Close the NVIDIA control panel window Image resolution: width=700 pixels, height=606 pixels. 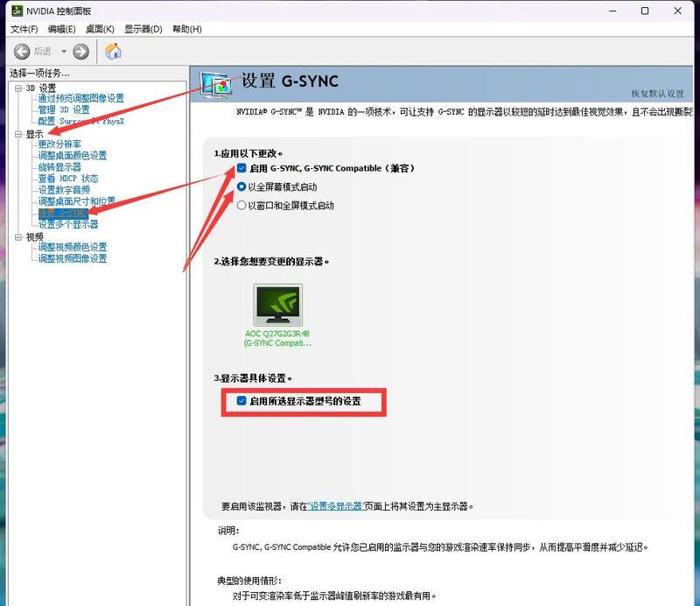click(x=677, y=11)
